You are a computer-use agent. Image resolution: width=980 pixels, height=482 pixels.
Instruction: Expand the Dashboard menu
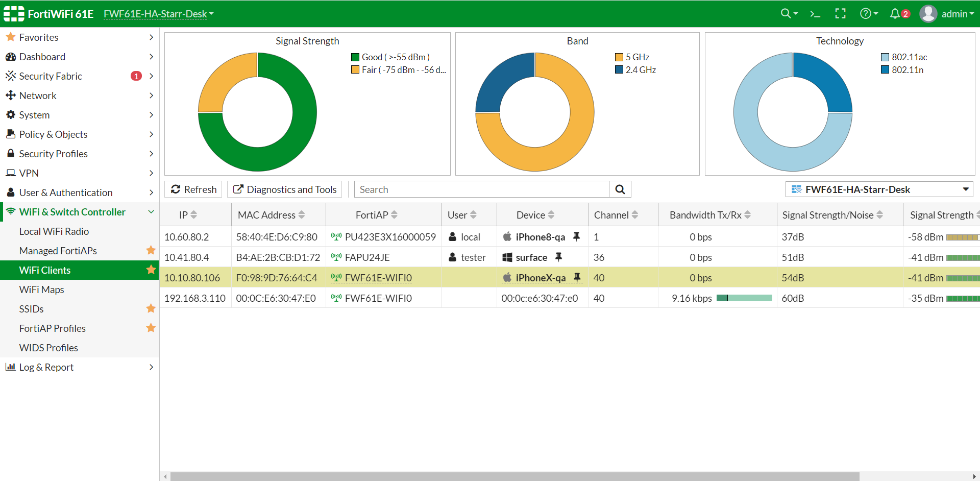pos(80,57)
